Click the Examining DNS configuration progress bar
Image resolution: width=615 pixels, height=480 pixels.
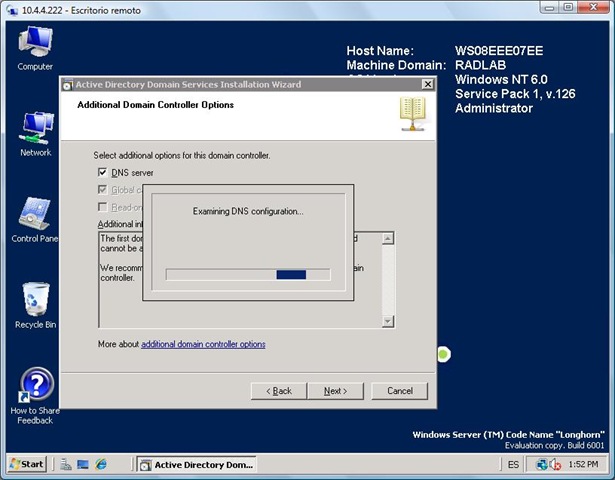pos(247,274)
